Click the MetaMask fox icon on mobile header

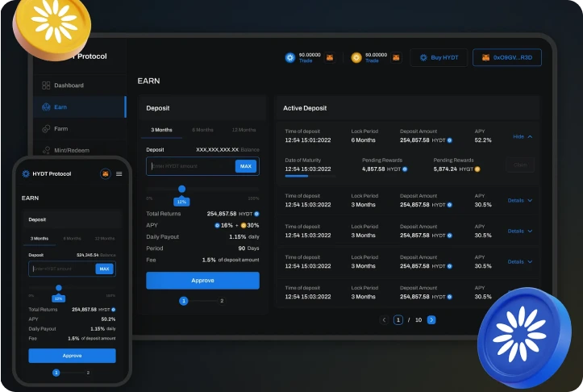tap(106, 173)
